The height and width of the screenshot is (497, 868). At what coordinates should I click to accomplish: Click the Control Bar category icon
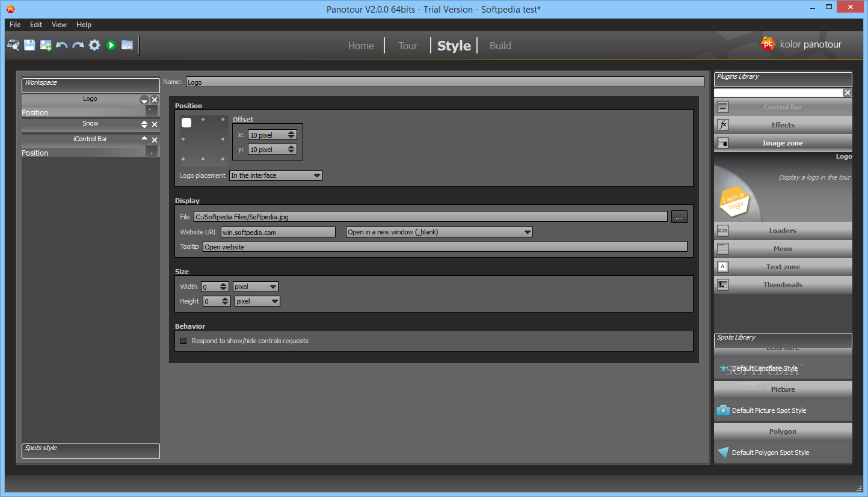[x=723, y=107]
